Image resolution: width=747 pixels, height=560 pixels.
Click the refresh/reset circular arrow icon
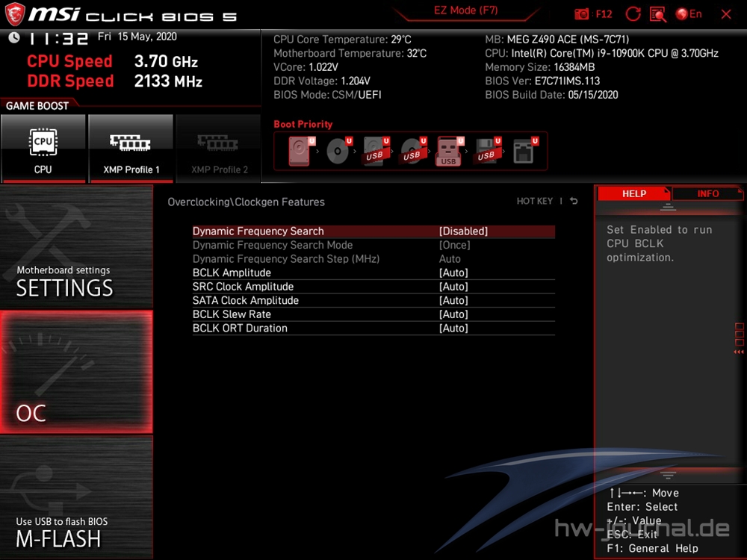[x=633, y=13]
